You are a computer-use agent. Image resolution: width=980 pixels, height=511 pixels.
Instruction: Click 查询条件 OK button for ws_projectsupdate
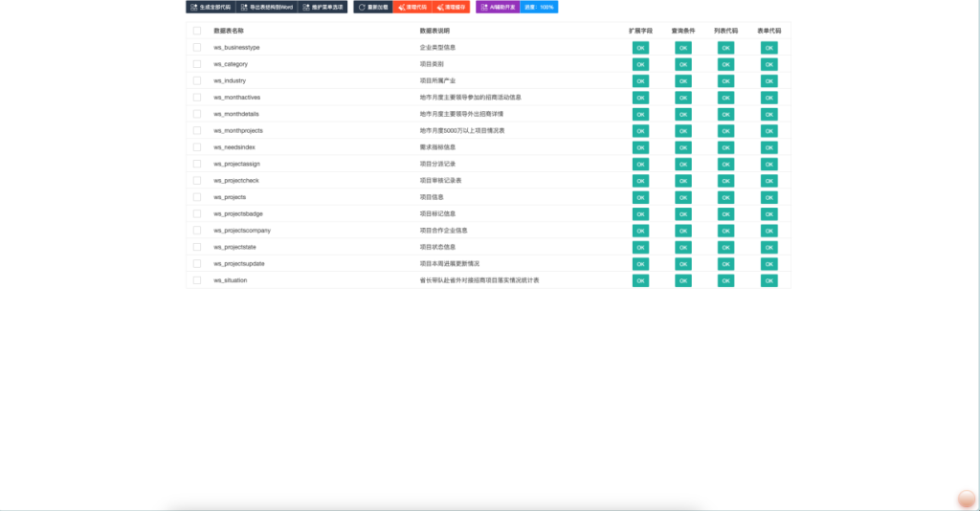[683, 264]
